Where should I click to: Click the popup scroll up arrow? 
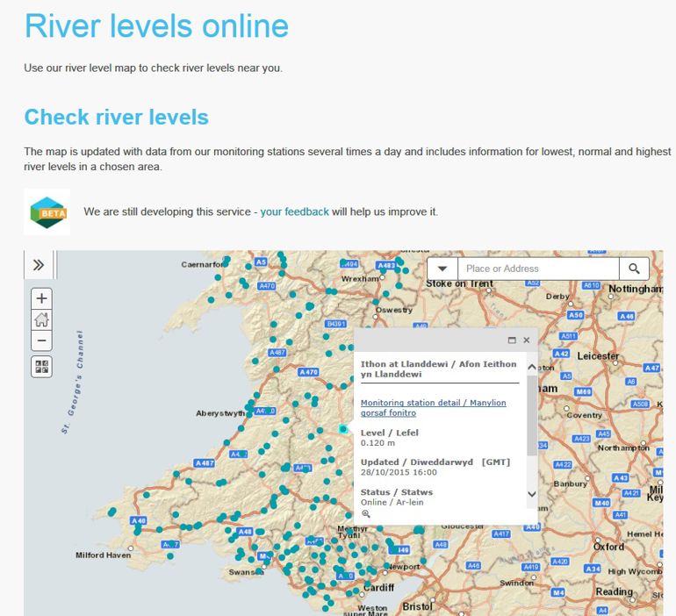(x=532, y=367)
